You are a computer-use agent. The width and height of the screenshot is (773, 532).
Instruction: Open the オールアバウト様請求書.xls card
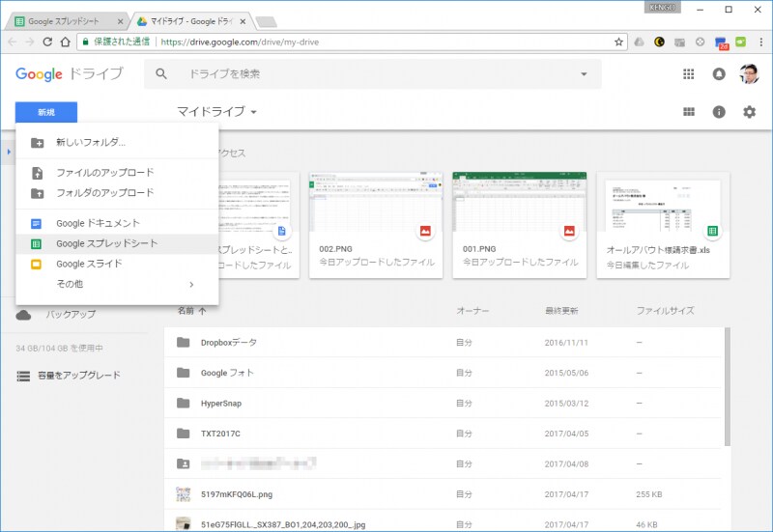(x=663, y=225)
